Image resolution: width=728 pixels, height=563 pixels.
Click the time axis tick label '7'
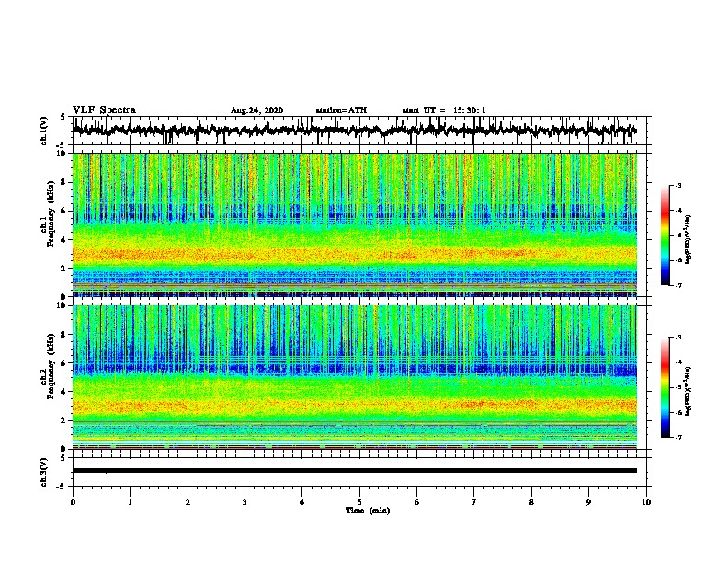(474, 502)
